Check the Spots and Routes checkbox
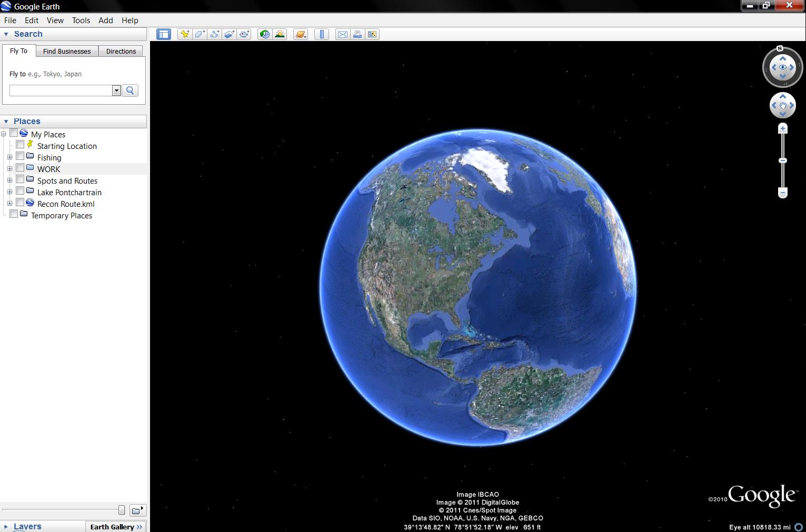This screenshot has width=806, height=532. (20, 180)
